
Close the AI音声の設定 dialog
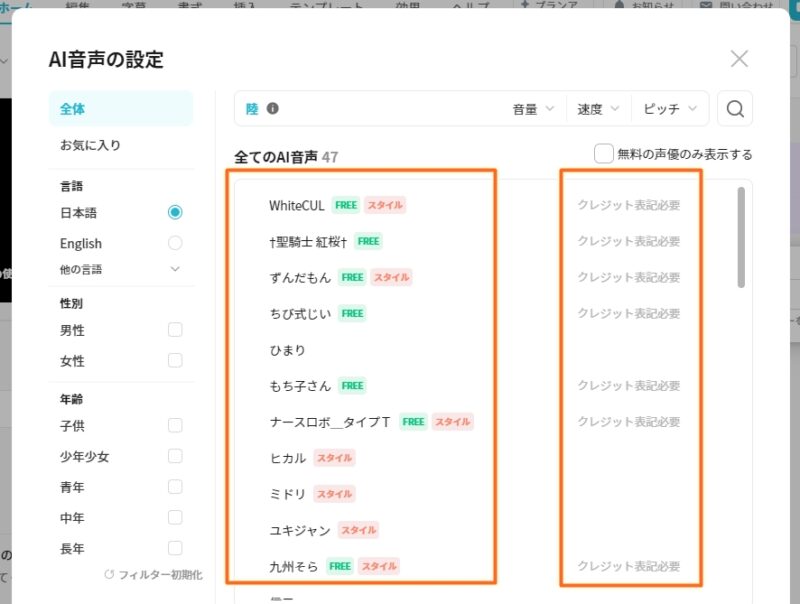tap(739, 59)
